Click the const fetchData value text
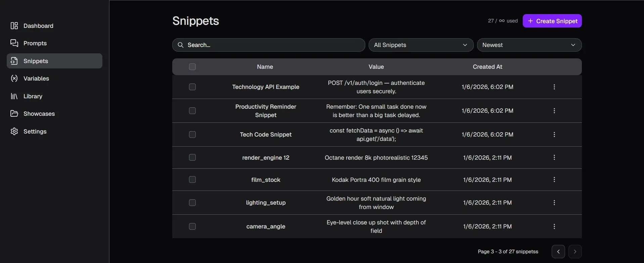Image resolution: width=644 pixels, height=263 pixels. tap(376, 135)
